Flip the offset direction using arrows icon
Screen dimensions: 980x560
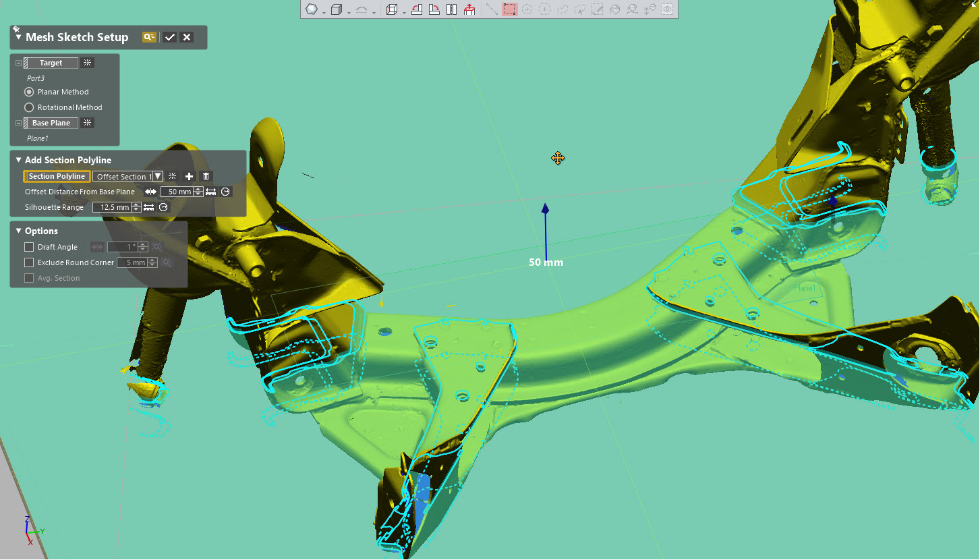(150, 192)
